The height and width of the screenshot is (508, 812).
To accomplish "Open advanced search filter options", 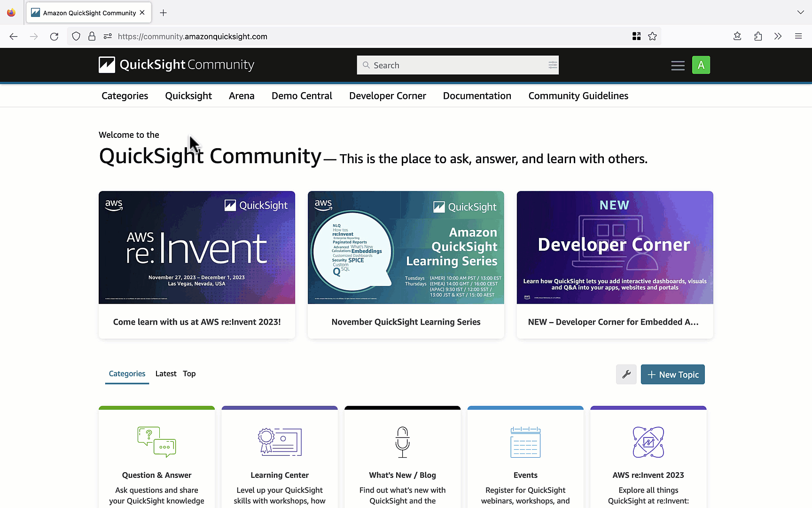I will 553,65.
